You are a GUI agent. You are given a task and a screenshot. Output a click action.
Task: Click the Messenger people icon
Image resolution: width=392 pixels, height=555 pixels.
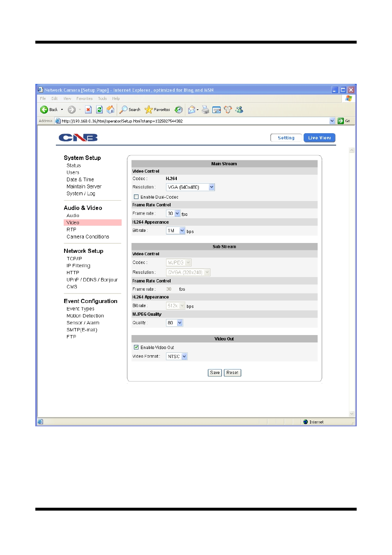point(239,110)
